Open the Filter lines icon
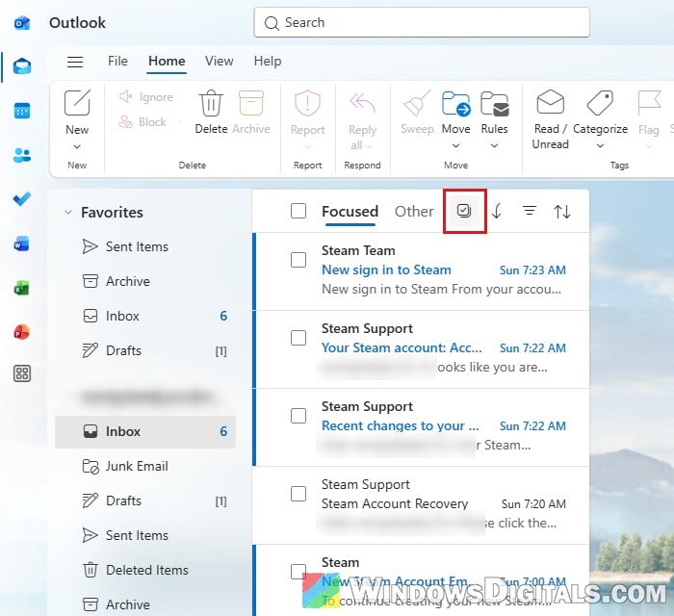674x616 pixels. click(530, 211)
